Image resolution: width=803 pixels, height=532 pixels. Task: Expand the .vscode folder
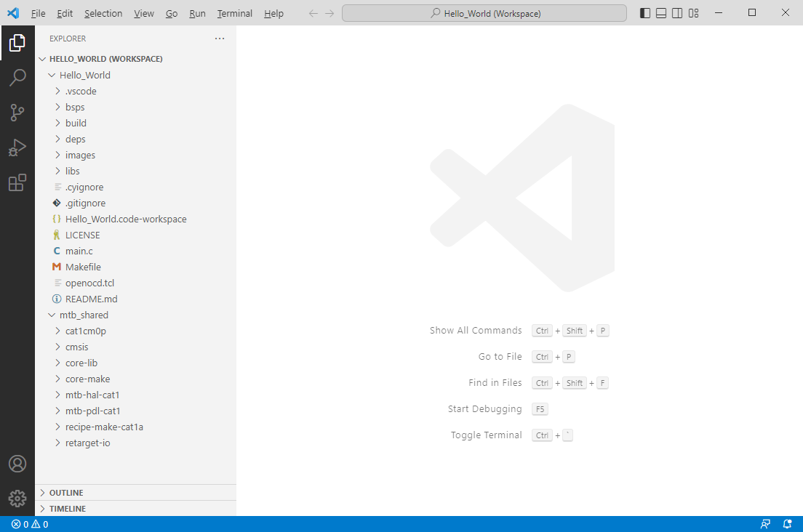136,91
